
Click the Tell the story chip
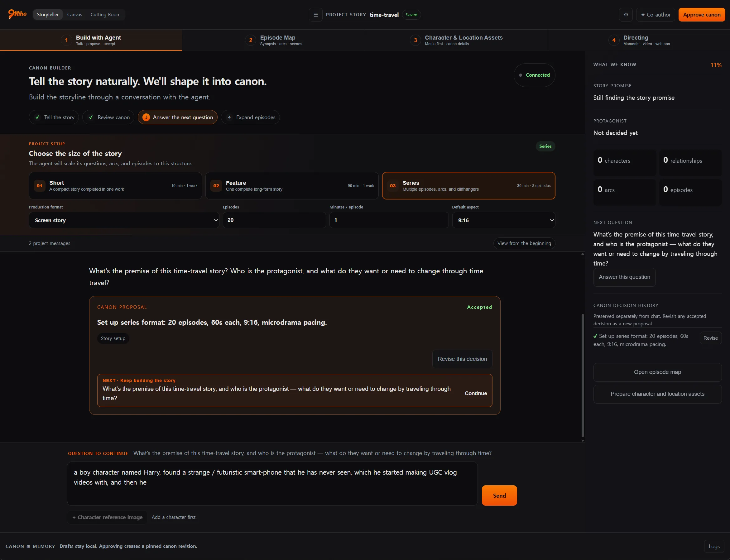point(54,117)
